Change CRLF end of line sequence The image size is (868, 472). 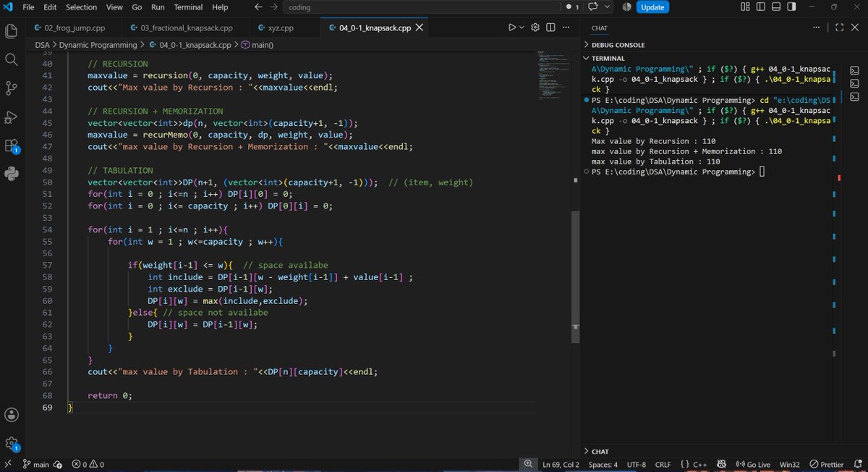pyautogui.click(x=663, y=464)
